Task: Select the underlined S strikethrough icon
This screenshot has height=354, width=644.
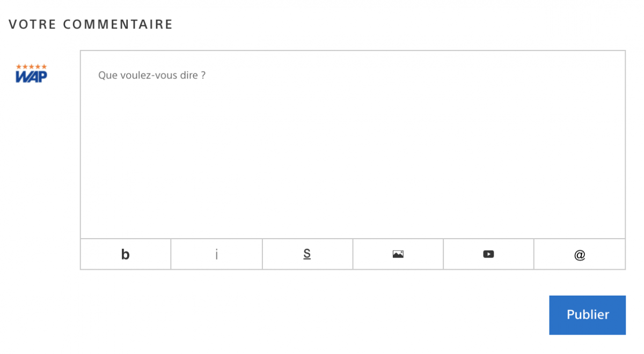Action: [x=307, y=254]
